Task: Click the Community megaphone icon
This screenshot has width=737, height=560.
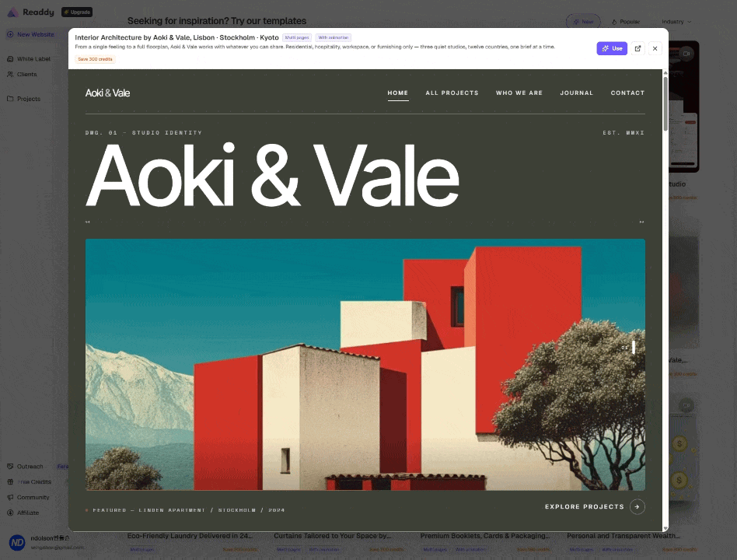Action: pyautogui.click(x=10, y=498)
